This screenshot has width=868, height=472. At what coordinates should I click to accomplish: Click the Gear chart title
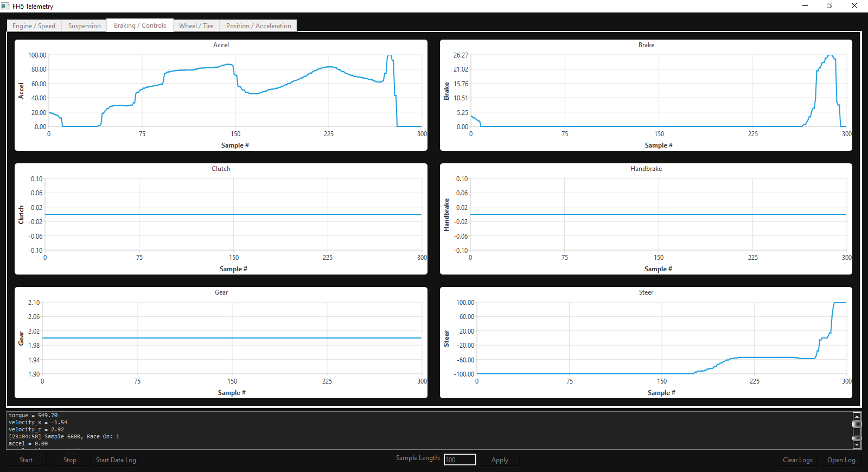coord(221,292)
